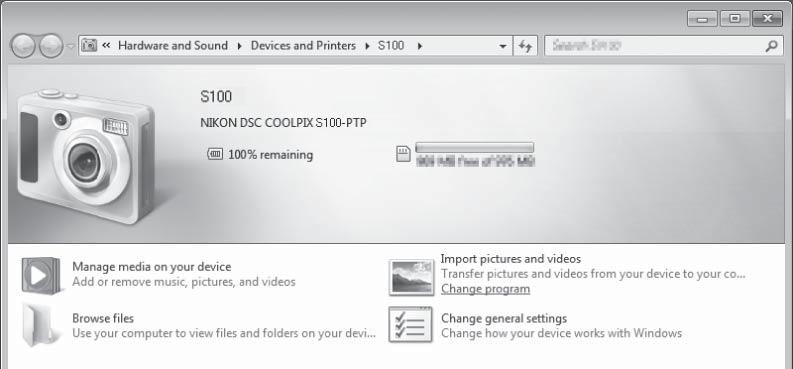The image size is (793, 369).
Task: Click the checklist settings icon
Action: 411,325
